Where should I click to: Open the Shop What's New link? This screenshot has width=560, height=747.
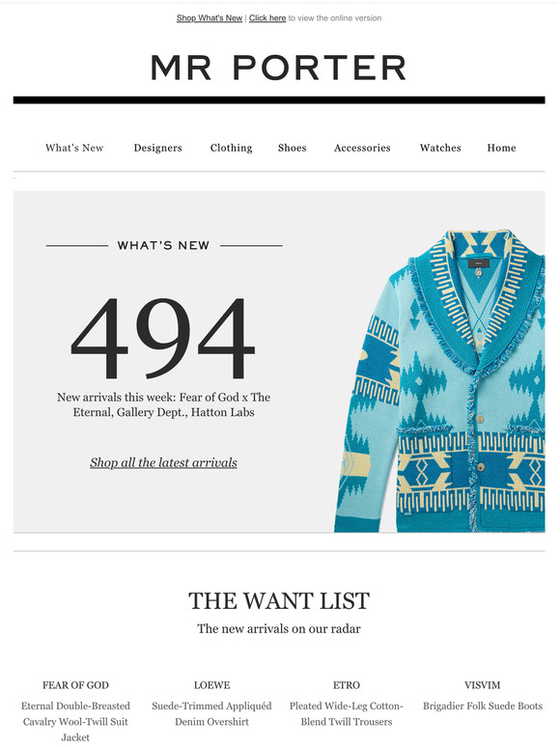pos(210,18)
